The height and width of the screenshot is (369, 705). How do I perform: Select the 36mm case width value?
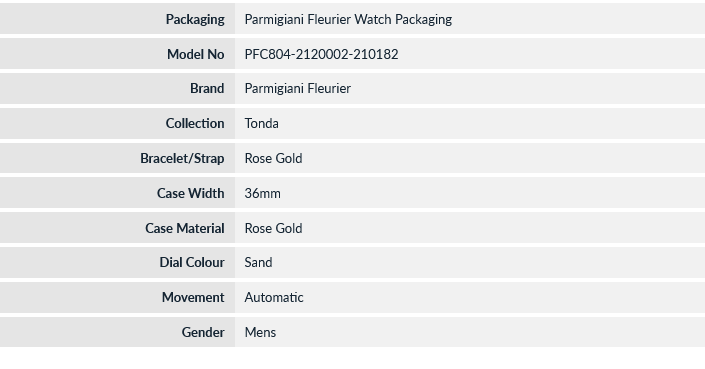pyautogui.click(x=262, y=193)
